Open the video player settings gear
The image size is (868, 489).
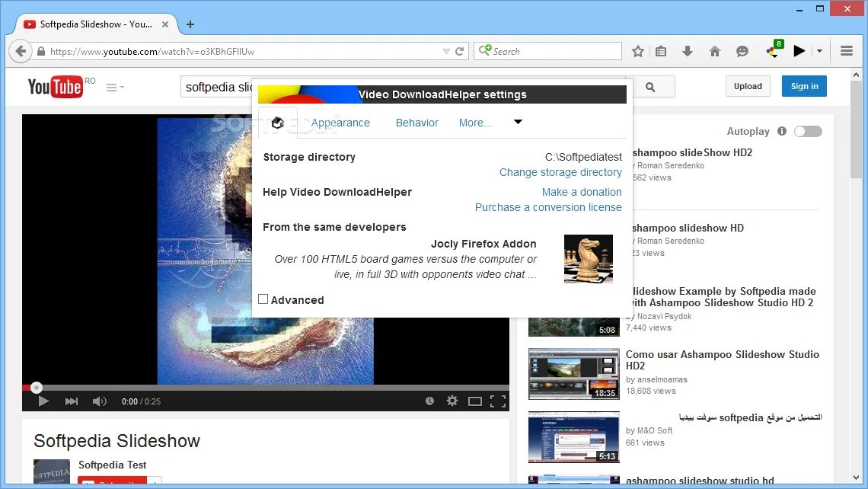click(x=452, y=401)
